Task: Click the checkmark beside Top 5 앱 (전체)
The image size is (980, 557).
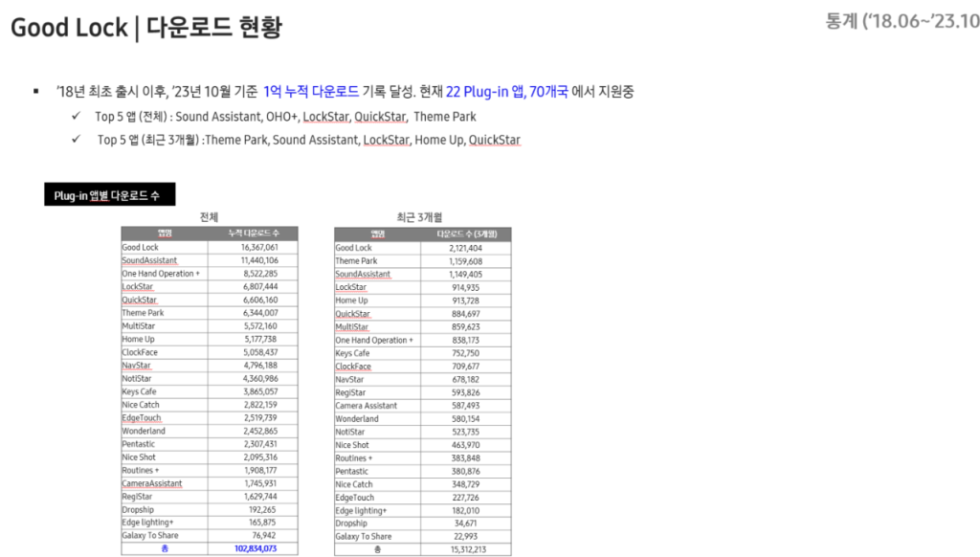Action: click(76, 117)
